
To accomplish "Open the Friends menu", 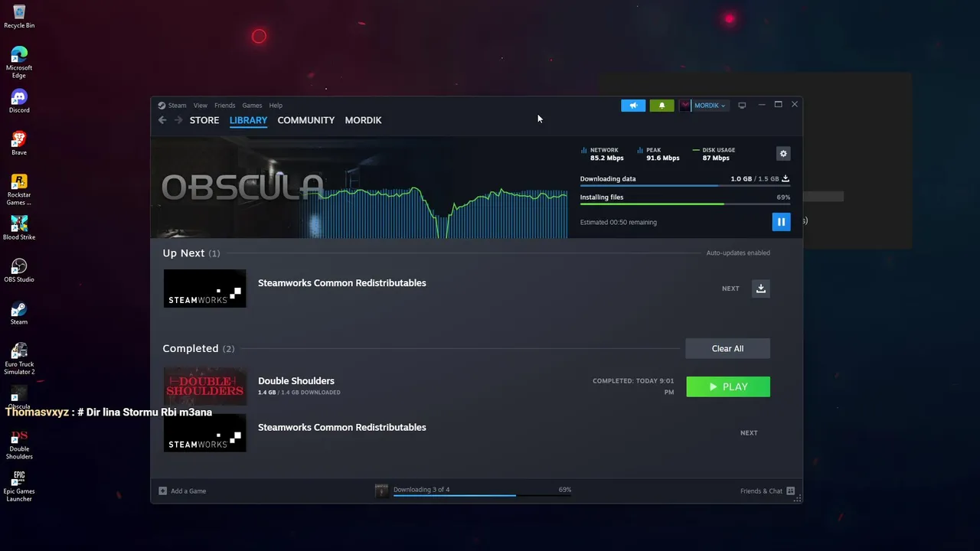I will (225, 106).
